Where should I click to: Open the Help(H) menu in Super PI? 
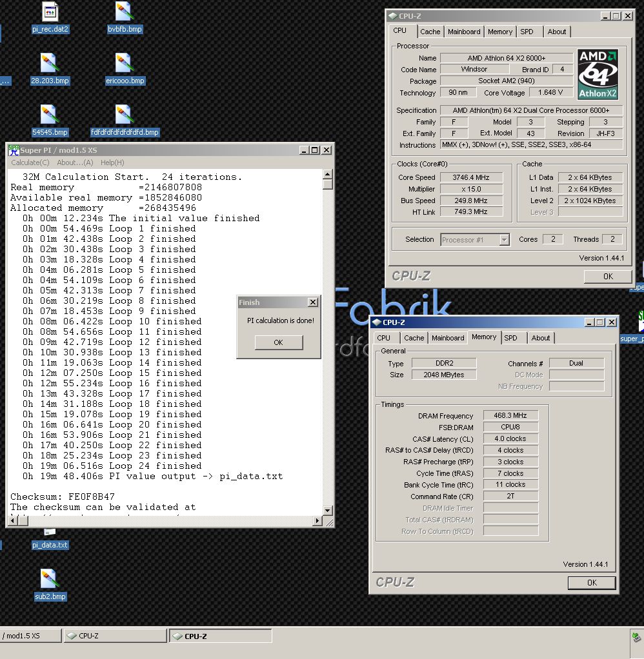click(x=112, y=162)
